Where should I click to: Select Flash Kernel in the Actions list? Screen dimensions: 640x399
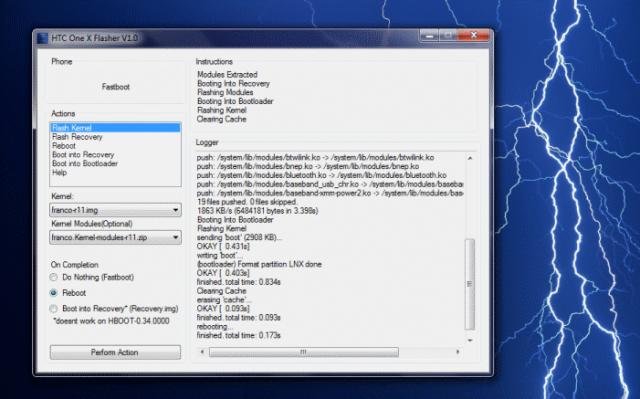pyautogui.click(x=115, y=128)
